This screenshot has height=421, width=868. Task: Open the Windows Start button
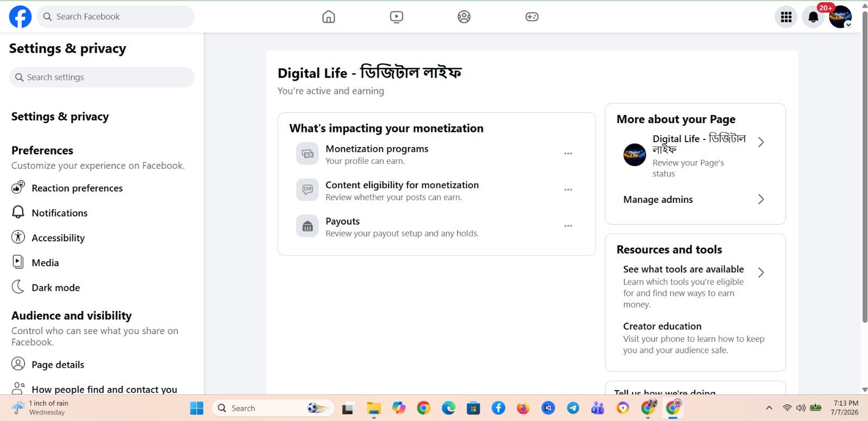click(x=197, y=409)
